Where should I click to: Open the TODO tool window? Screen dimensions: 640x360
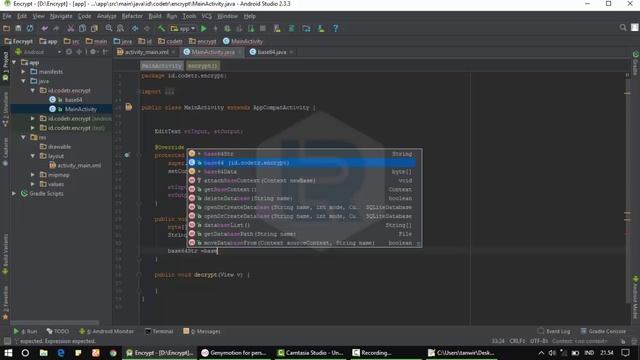(x=58, y=331)
